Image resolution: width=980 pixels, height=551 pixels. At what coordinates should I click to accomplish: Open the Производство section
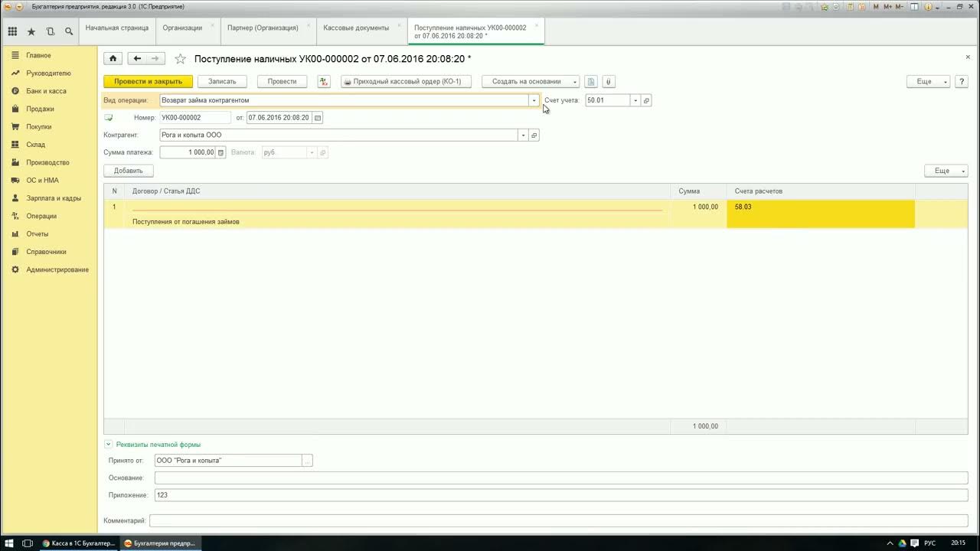click(x=47, y=162)
